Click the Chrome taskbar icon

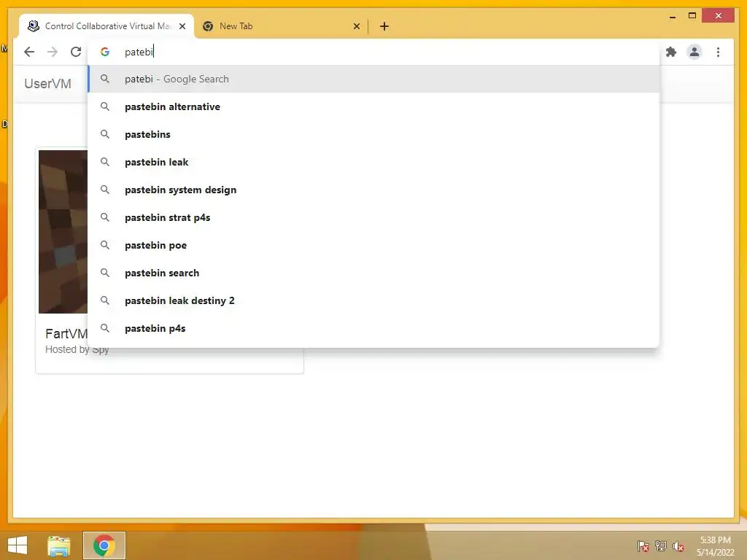(104, 545)
